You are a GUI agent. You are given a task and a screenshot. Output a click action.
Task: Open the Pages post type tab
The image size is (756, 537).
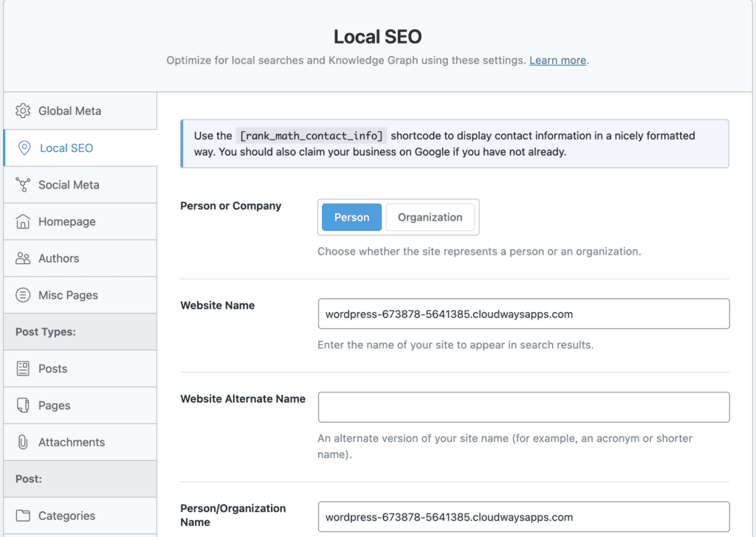click(x=80, y=405)
